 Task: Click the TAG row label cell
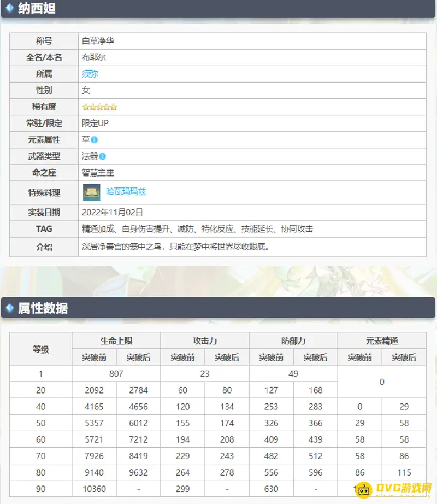(x=44, y=229)
